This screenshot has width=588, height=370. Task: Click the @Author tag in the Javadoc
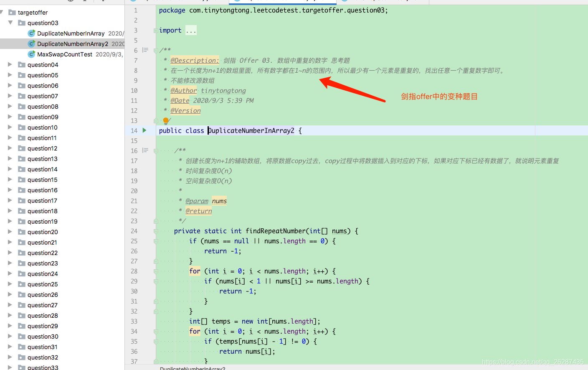pyautogui.click(x=184, y=91)
